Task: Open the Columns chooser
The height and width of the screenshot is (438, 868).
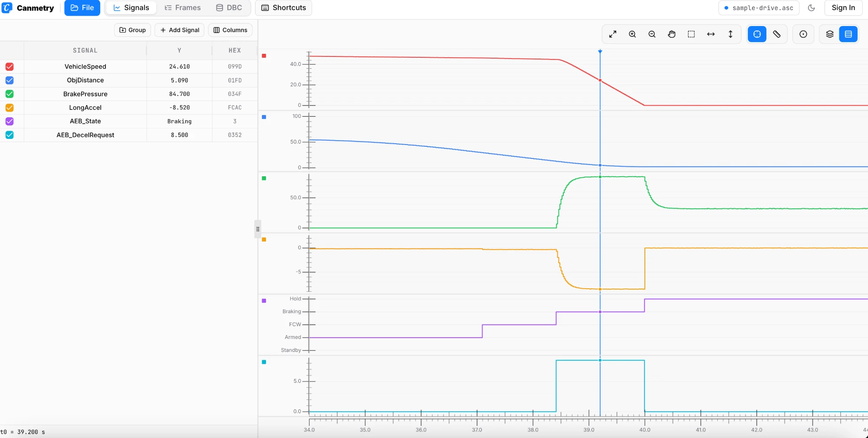Action: pos(230,30)
